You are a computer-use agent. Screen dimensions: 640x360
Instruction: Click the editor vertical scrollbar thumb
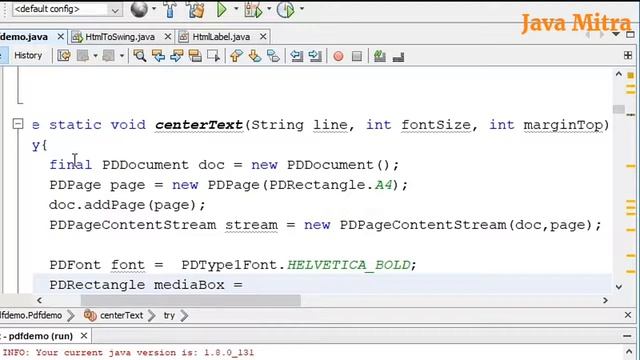click(x=619, y=109)
